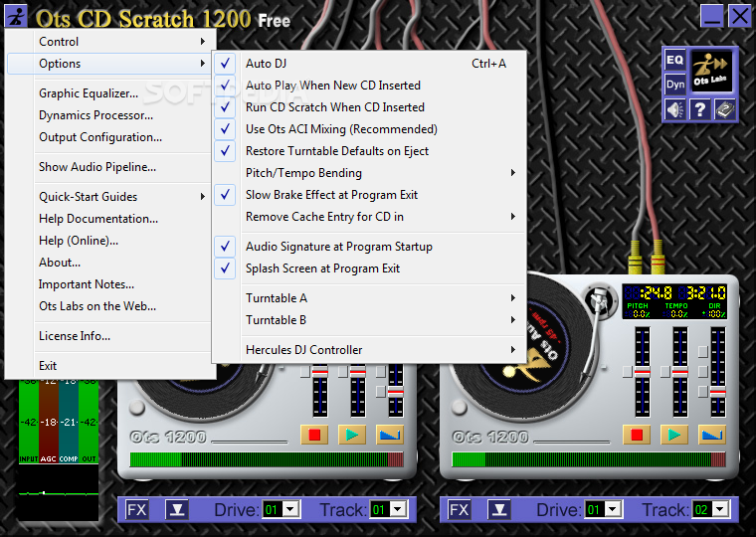This screenshot has height=537, width=756.
Task: Open help via question mark icon
Action: 699,110
